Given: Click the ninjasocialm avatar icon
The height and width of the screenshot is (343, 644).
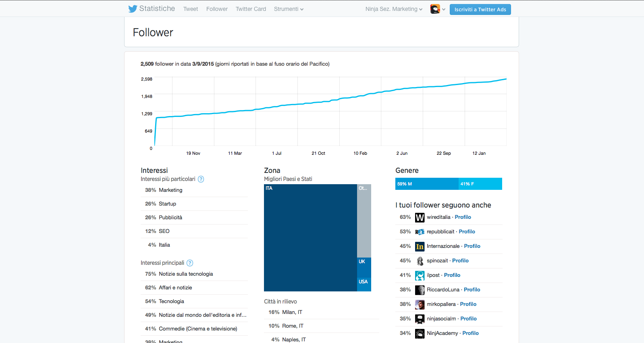Looking at the screenshot, I should 420,319.
